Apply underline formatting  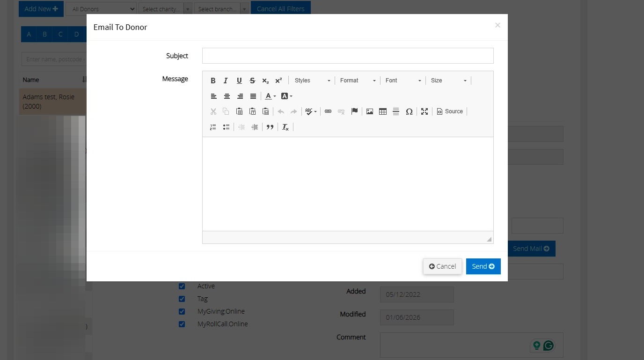pyautogui.click(x=239, y=81)
